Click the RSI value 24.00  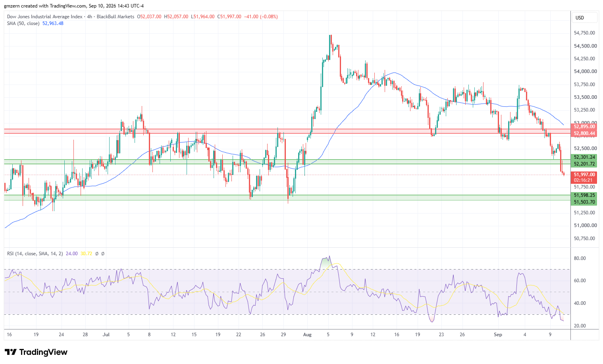[x=71, y=253]
